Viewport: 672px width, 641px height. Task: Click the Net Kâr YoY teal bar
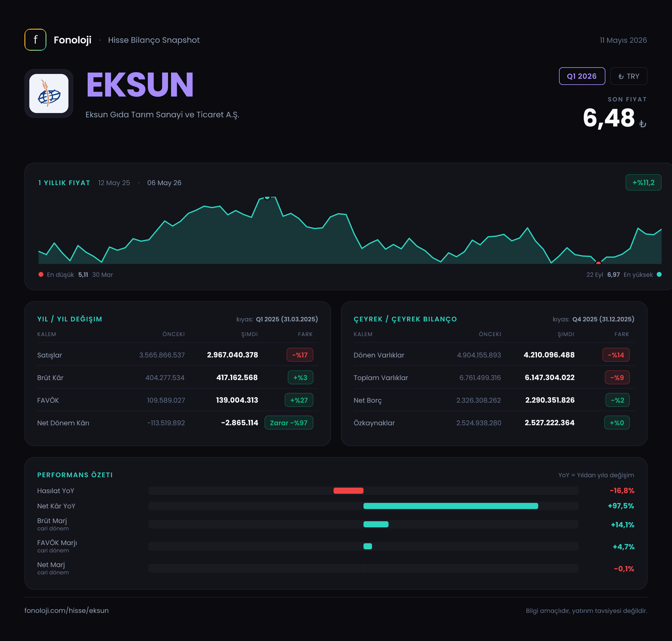[451, 506]
